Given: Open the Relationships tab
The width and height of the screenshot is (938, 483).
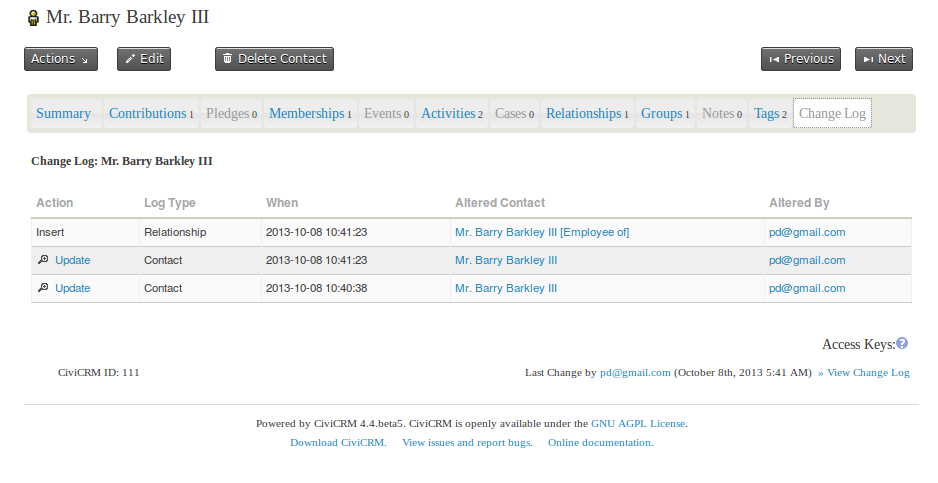Looking at the screenshot, I should pos(587,114).
